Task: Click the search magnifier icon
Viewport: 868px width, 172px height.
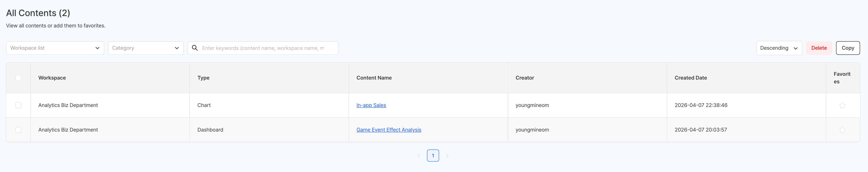Action: coord(195,48)
